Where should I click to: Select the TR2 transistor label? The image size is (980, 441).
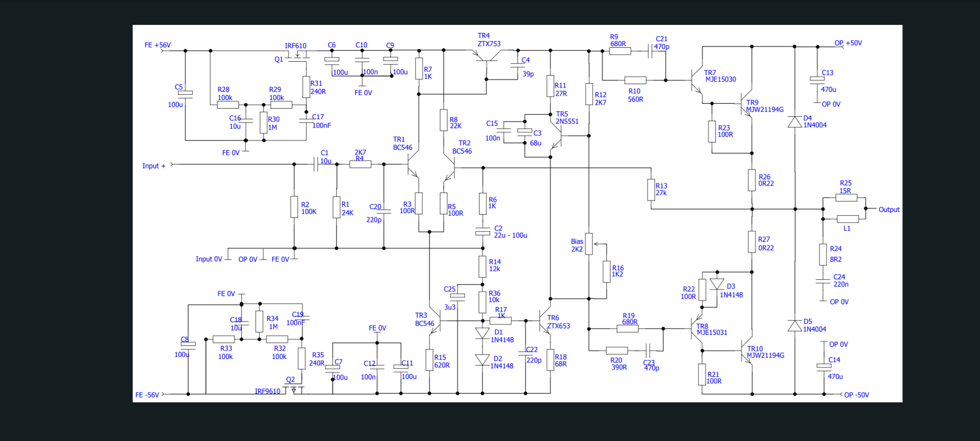point(464,143)
